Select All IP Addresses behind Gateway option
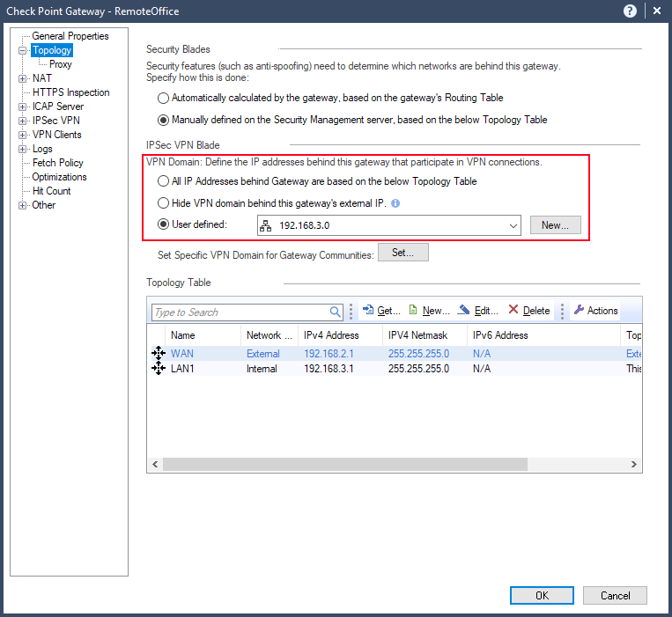The height and width of the screenshot is (617, 672). click(x=163, y=181)
